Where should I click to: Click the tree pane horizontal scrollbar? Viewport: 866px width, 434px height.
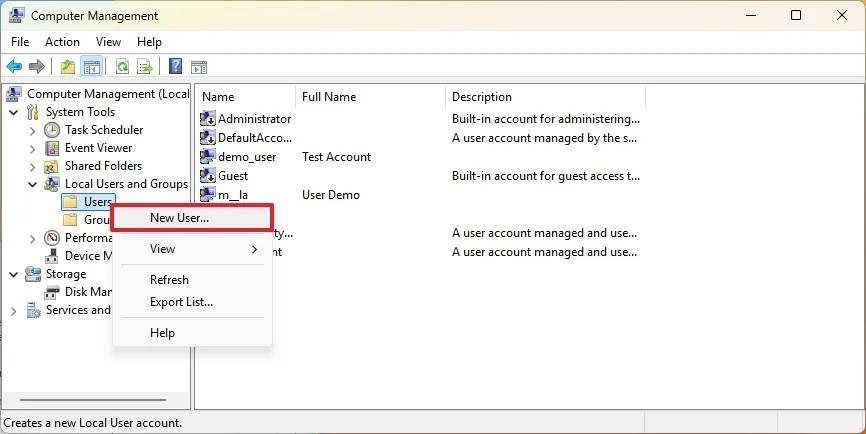93,400
